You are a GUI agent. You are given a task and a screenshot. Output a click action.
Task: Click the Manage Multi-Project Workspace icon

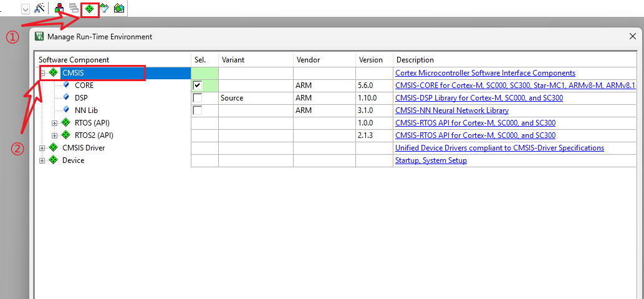[74, 8]
